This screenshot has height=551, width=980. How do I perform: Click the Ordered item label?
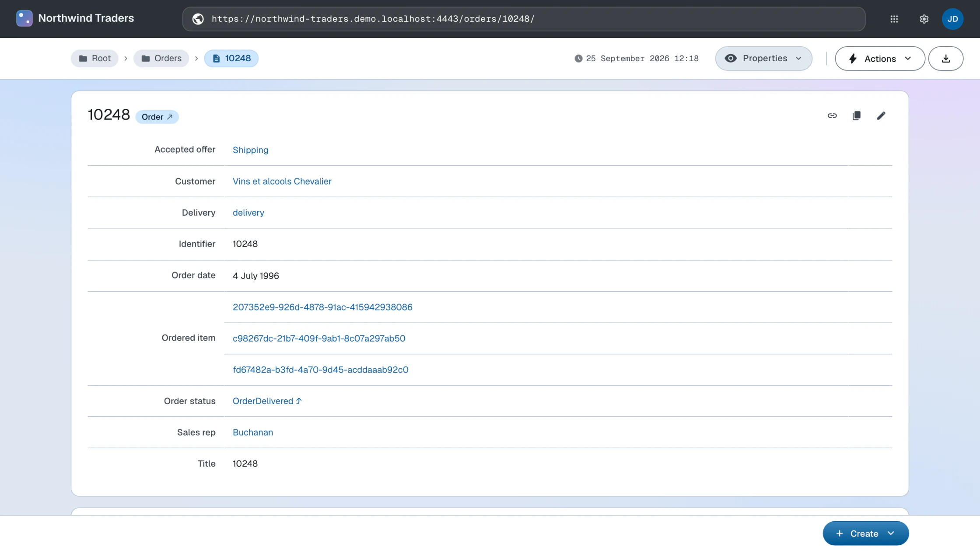pos(189,338)
